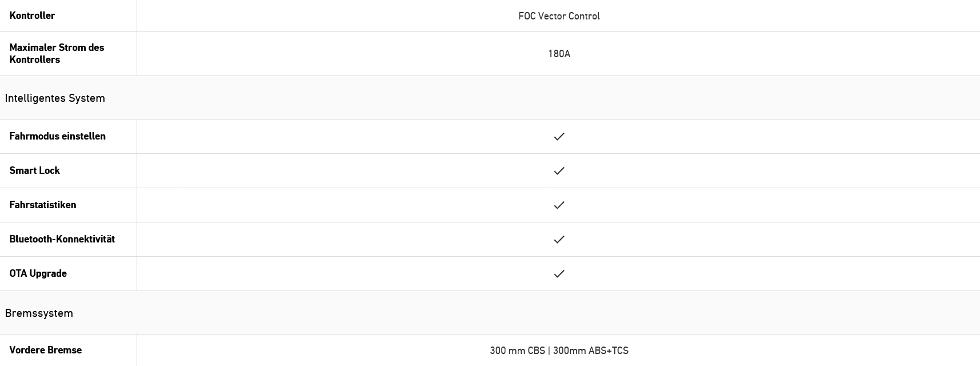The image size is (980, 366).
Task: Click the Vordere Bremse label
Action: click(45, 350)
